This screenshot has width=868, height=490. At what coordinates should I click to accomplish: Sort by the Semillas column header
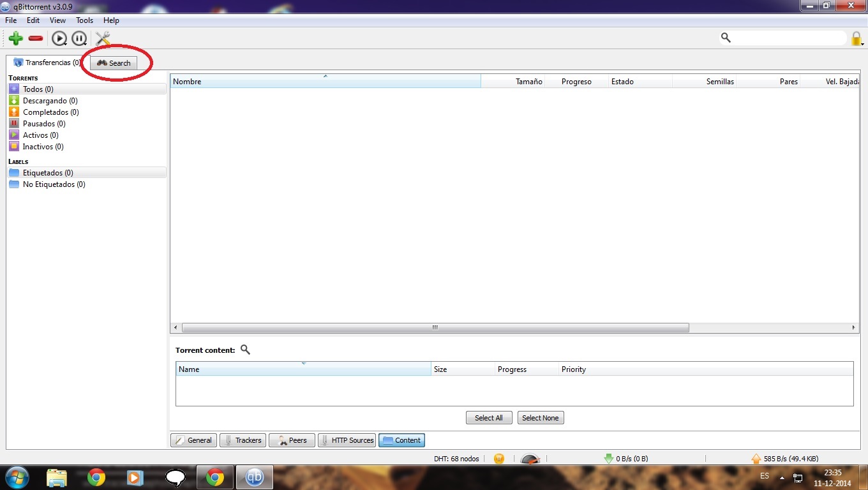[704, 81]
